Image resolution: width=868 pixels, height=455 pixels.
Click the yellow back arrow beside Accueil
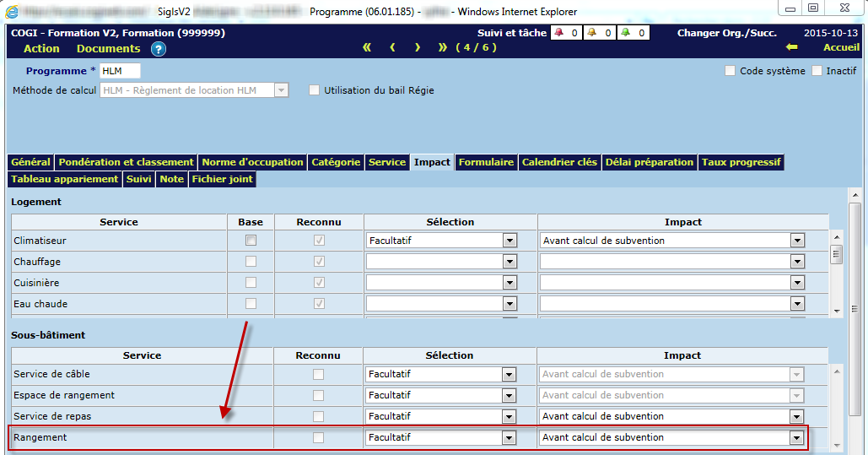tap(791, 47)
